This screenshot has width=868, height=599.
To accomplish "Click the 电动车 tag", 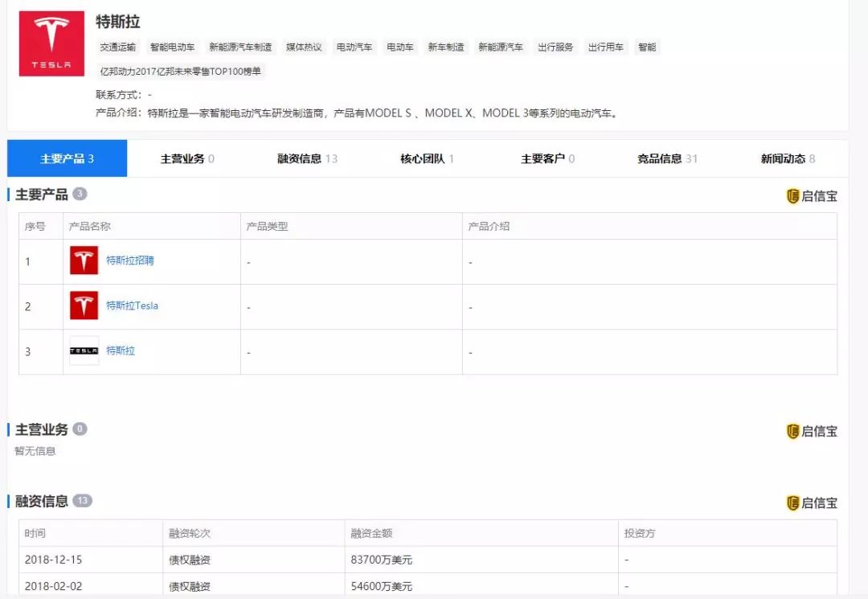I will pos(400,47).
